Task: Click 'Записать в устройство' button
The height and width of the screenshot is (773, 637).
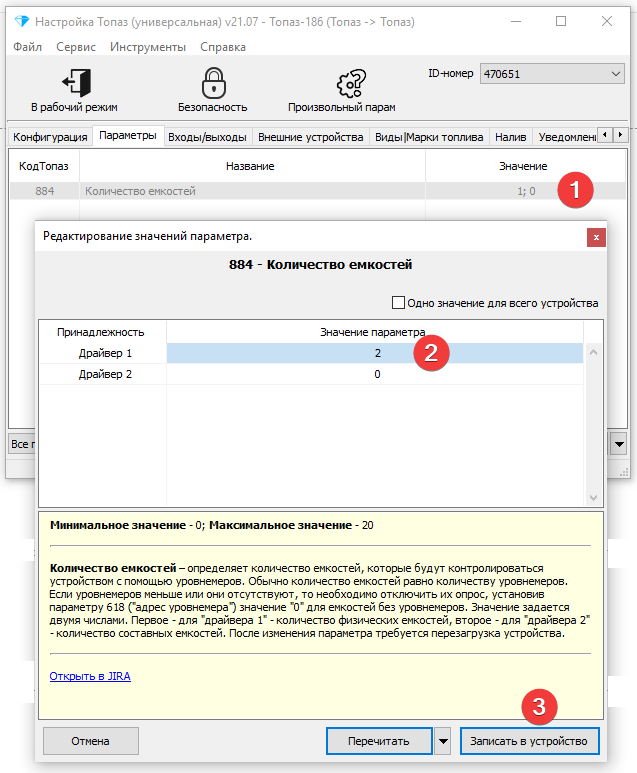Action: tap(529, 741)
